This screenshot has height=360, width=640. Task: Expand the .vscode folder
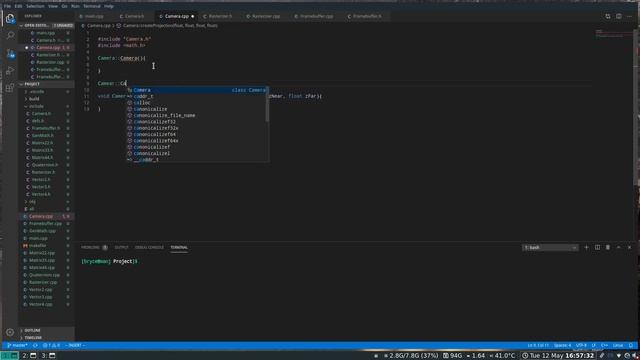(36, 91)
